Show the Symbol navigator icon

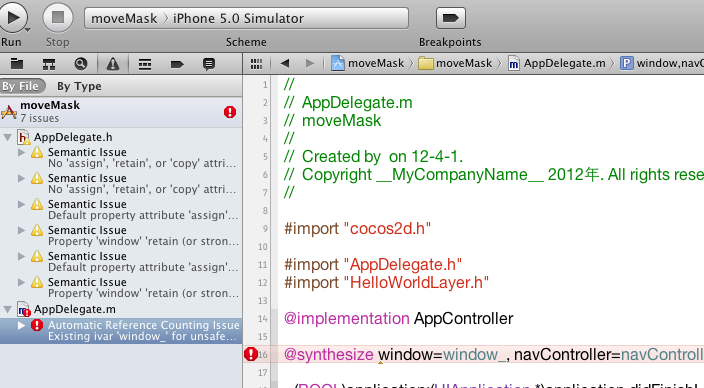pyautogui.click(x=49, y=64)
